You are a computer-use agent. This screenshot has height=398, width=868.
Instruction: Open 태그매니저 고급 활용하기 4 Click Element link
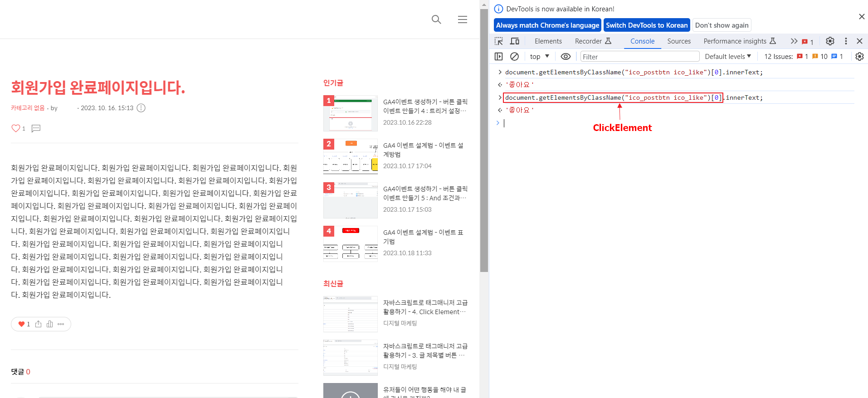point(425,307)
